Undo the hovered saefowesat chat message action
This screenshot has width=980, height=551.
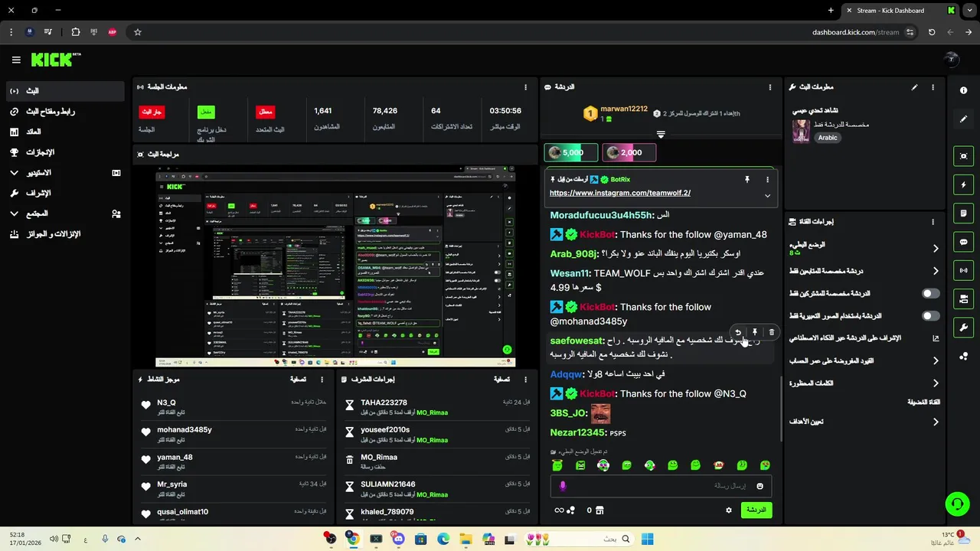coord(738,332)
